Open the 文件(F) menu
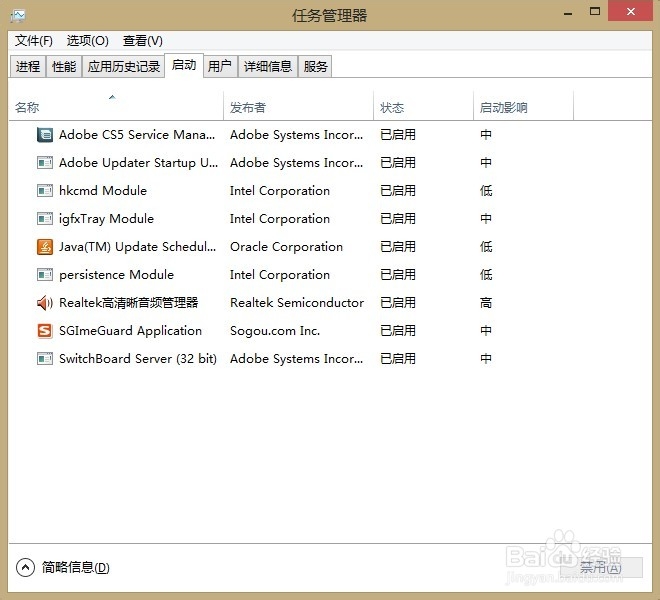660x600 pixels. (34, 41)
